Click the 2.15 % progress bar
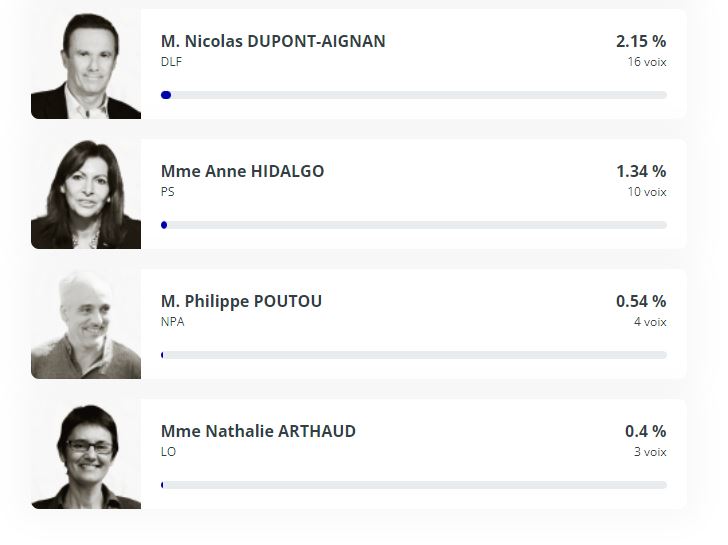 pos(414,95)
